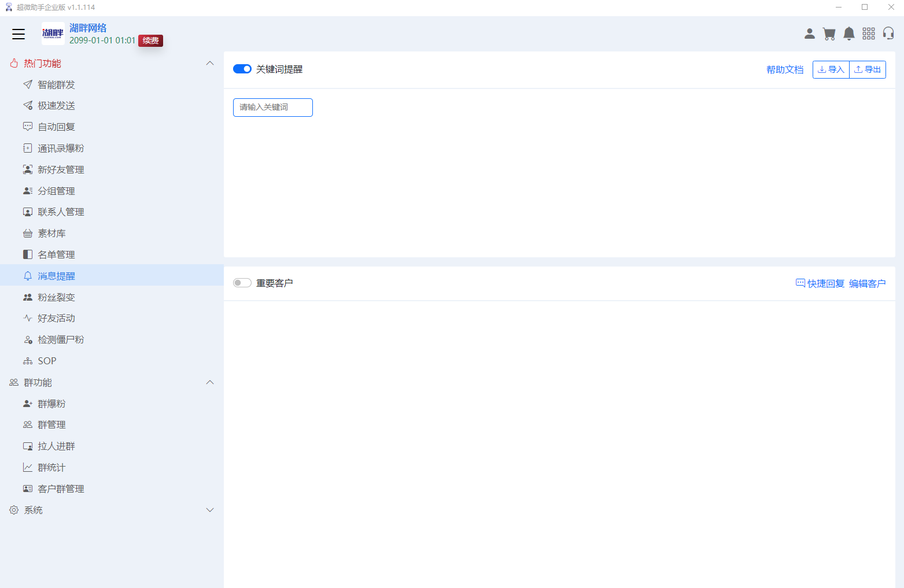This screenshot has width=904, height=588.
Task: Open the 帮助文档 help link
Action: tap(784, 70)
